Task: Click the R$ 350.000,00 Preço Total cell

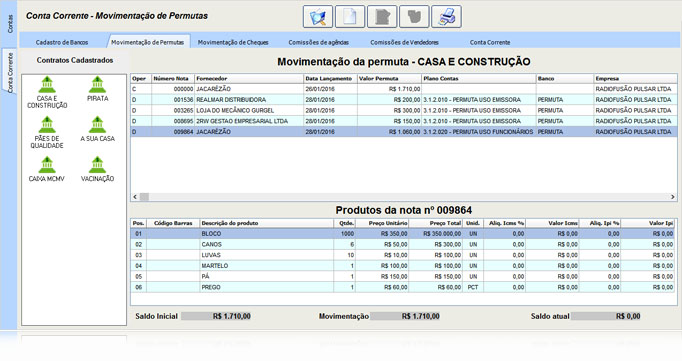Action: click(436, 234)
